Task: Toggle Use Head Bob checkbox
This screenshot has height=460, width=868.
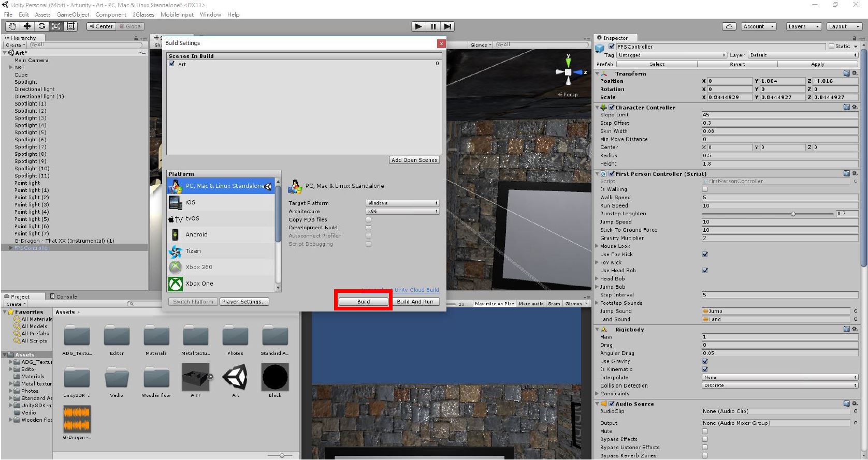Action: pyautogui.click(x=705, y=271)
